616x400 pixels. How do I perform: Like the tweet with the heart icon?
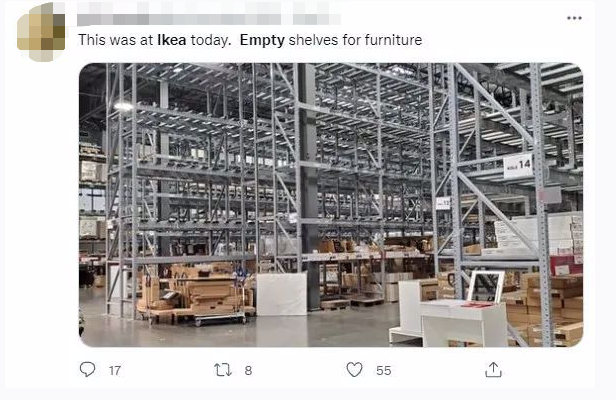354,370
